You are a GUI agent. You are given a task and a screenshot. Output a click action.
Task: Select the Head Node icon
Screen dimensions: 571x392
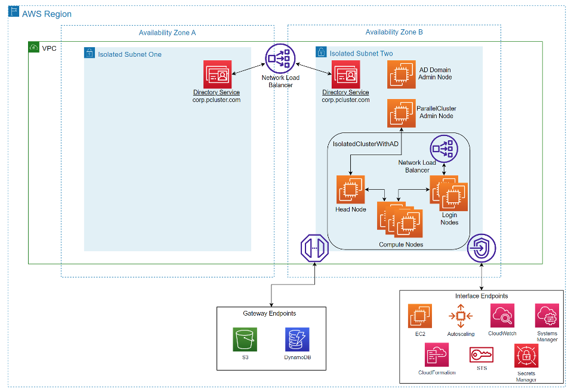(351, 190)
